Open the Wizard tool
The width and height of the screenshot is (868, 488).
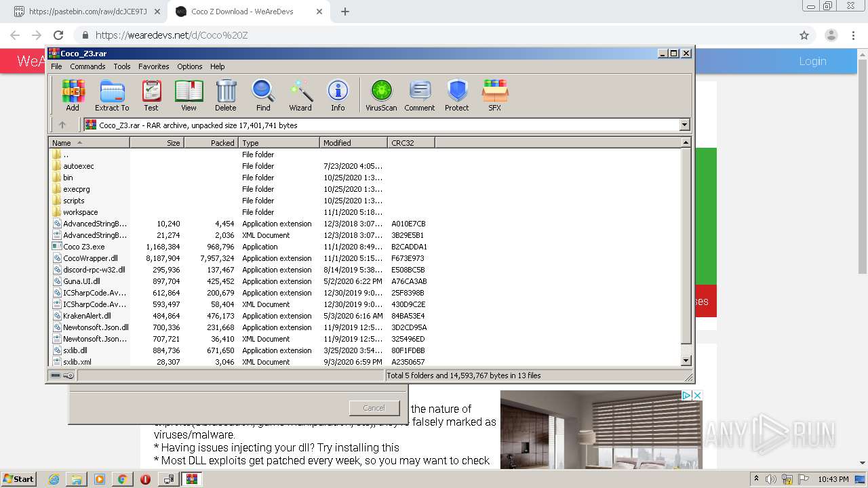[300, 95]
